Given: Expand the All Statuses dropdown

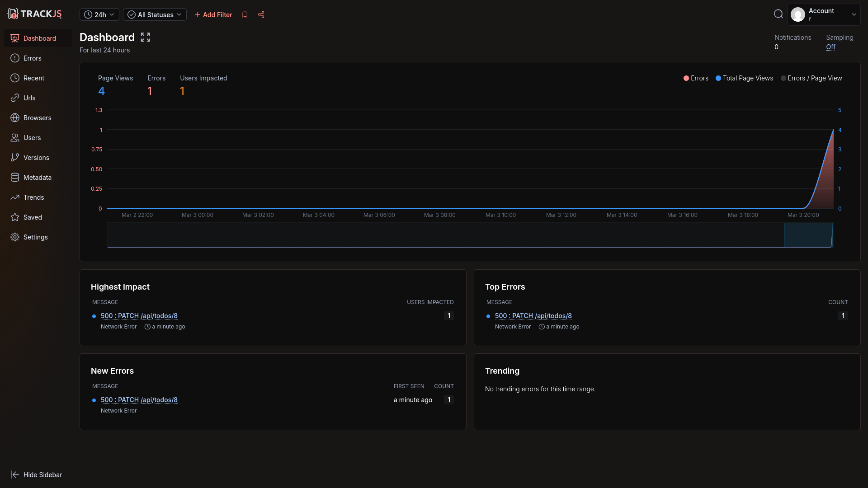Looking at the screenshot, I should tap(155, 14).
